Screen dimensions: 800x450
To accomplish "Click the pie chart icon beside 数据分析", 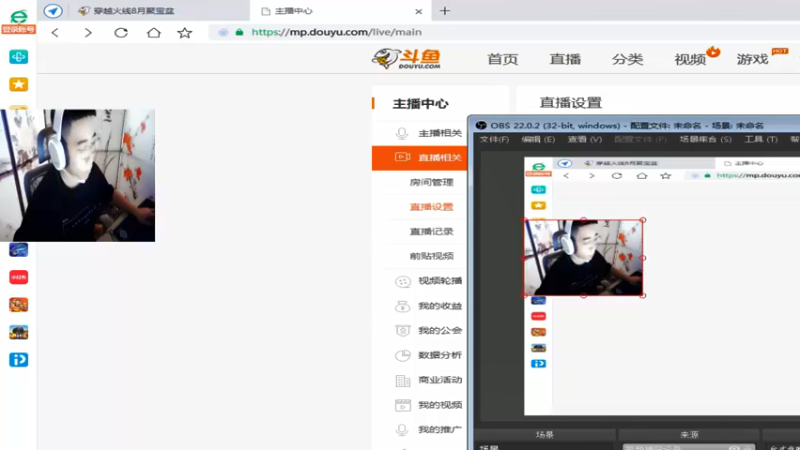I will click(x=403, y=355).
